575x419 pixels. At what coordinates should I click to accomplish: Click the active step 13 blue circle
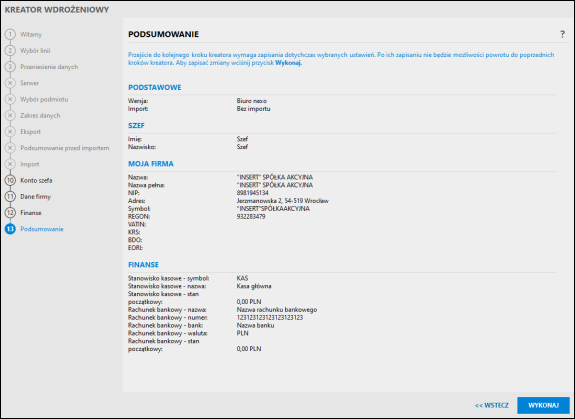tap(10, 229)
